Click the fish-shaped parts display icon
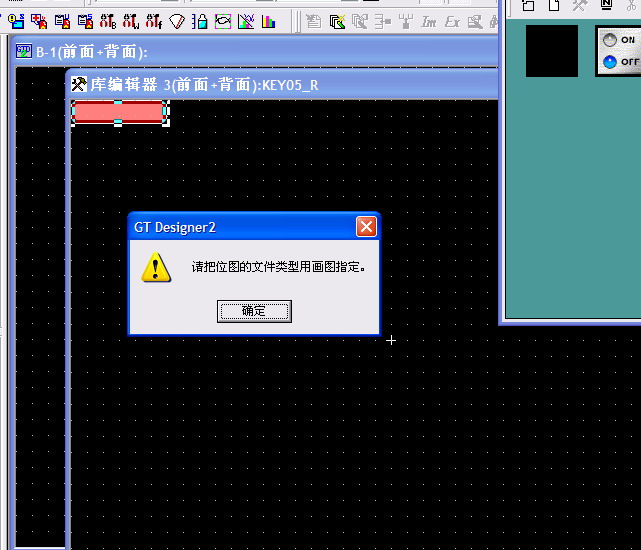 (222, 21)
